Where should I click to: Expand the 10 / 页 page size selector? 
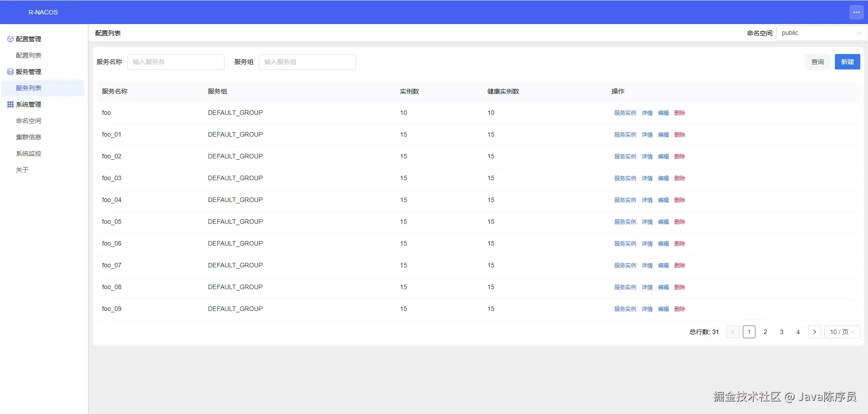[x=842, y=332]
